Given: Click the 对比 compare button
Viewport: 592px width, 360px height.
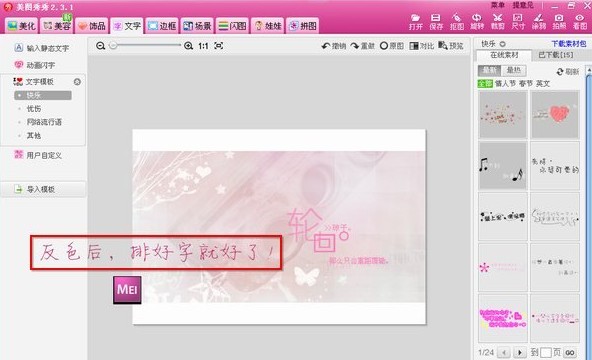Looking at the screenshot, I should [x=421, y=46].
